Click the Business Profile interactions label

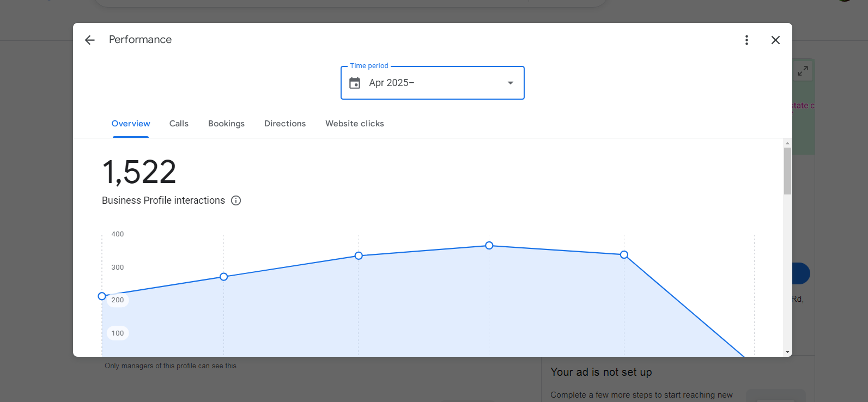[163, 200]
